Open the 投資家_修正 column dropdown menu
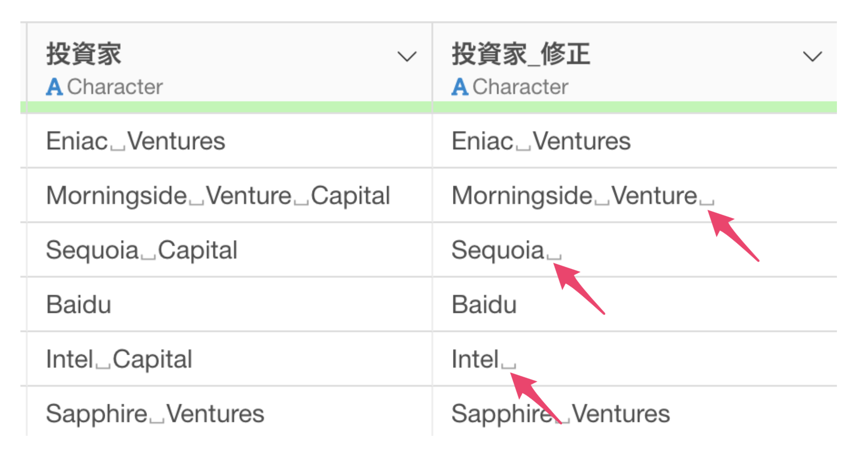The image size is (868, 459). 812,57
